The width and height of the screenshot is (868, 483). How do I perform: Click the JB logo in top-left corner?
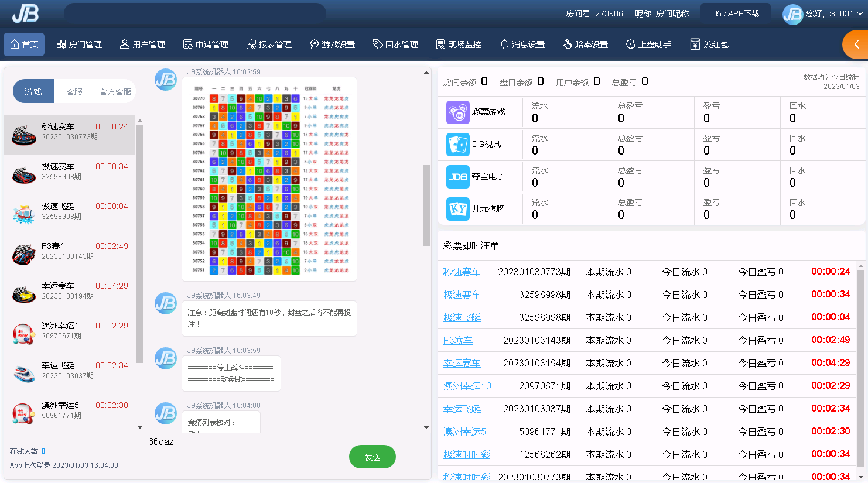coord(26,13)
